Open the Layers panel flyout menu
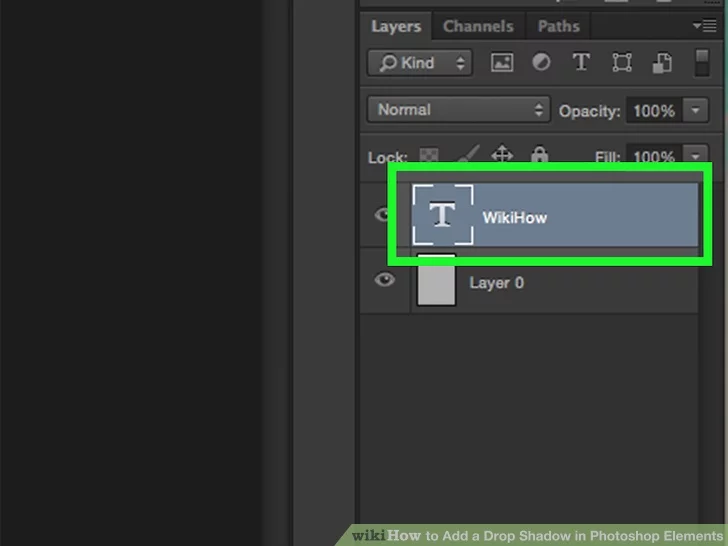 tap(704, 26)
